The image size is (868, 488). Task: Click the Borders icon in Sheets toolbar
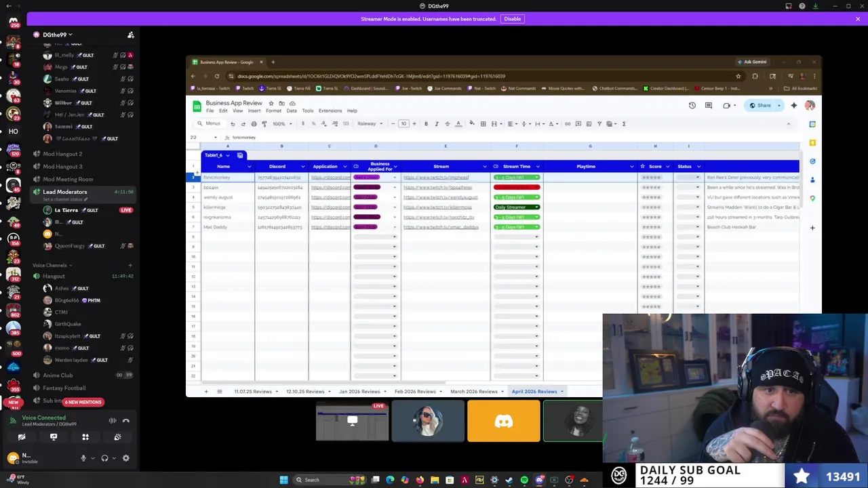point(483,124)
